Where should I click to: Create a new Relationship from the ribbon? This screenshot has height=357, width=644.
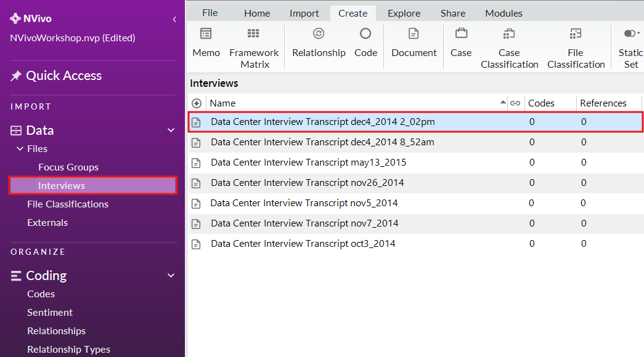[x=319, y=34]
